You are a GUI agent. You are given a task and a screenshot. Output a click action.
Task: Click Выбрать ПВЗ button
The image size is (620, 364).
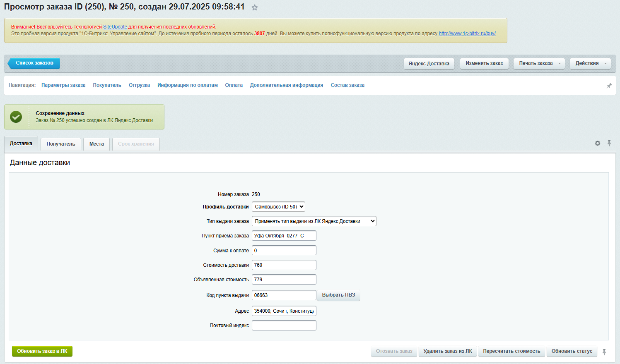[x=338, y=295]
